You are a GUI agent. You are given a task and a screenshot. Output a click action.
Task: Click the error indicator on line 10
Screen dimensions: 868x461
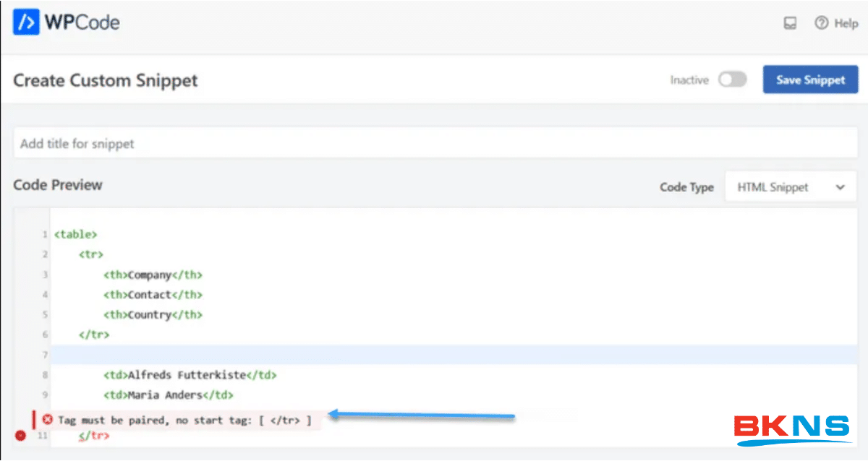click(48, 419)
